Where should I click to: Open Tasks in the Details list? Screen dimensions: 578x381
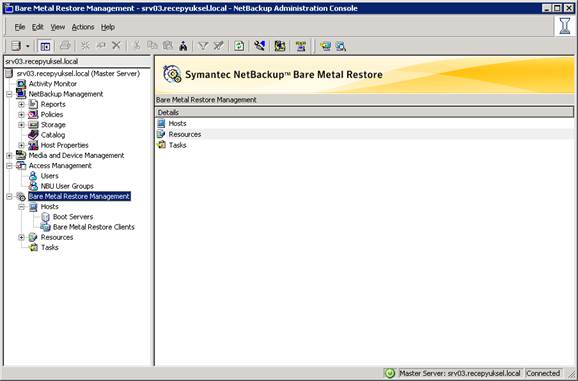[177, 145]
